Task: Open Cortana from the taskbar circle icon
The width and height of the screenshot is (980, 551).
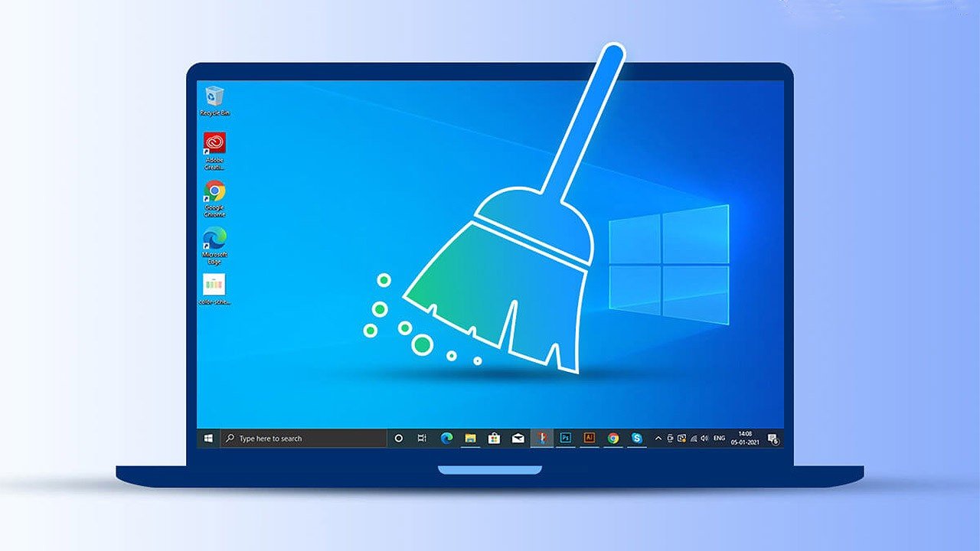Action: click(x=398, y=439)
